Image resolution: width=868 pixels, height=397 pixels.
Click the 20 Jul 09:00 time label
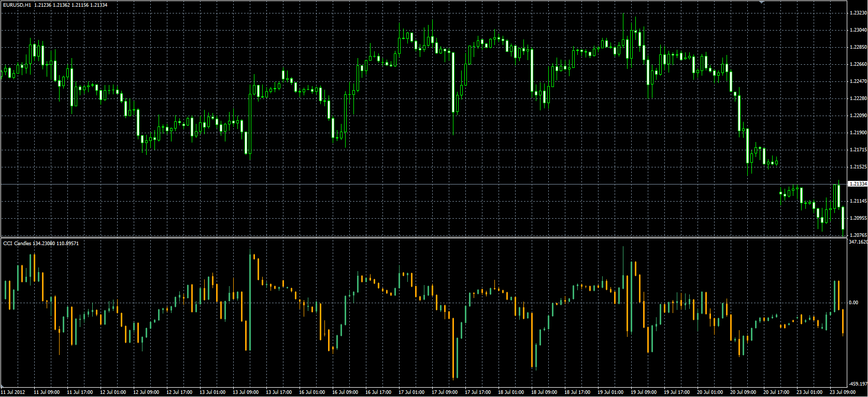pyautogui.click(x=743, y=392)
